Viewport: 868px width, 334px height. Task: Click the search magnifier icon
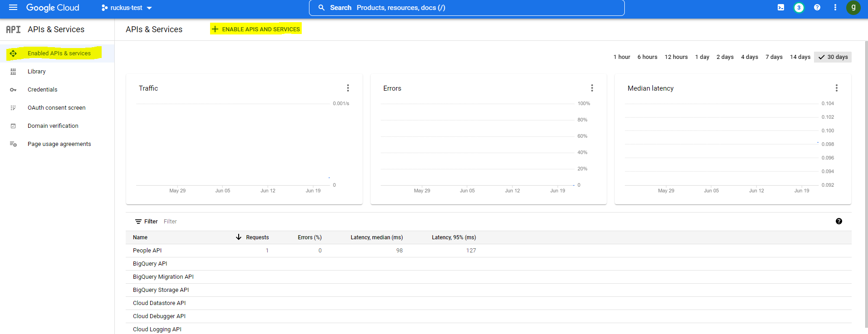[321, 8]
